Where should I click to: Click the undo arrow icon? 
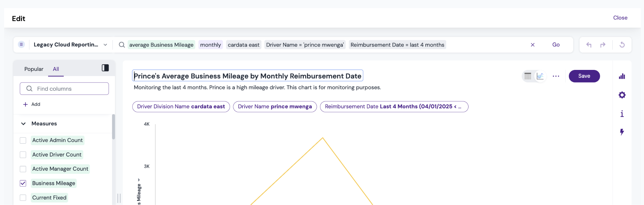tap(589, 45)
